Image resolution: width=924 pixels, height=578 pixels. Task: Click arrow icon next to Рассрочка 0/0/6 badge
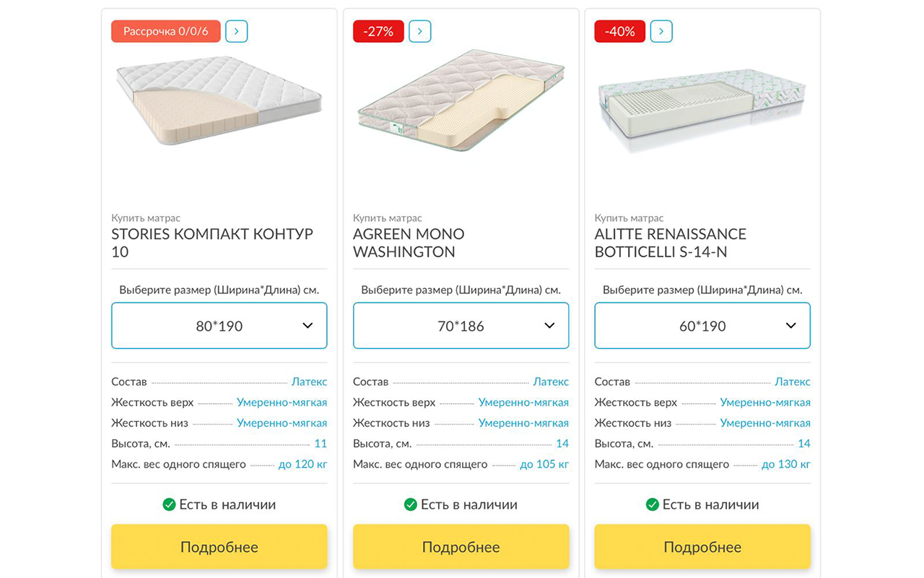tap(236, 31)
